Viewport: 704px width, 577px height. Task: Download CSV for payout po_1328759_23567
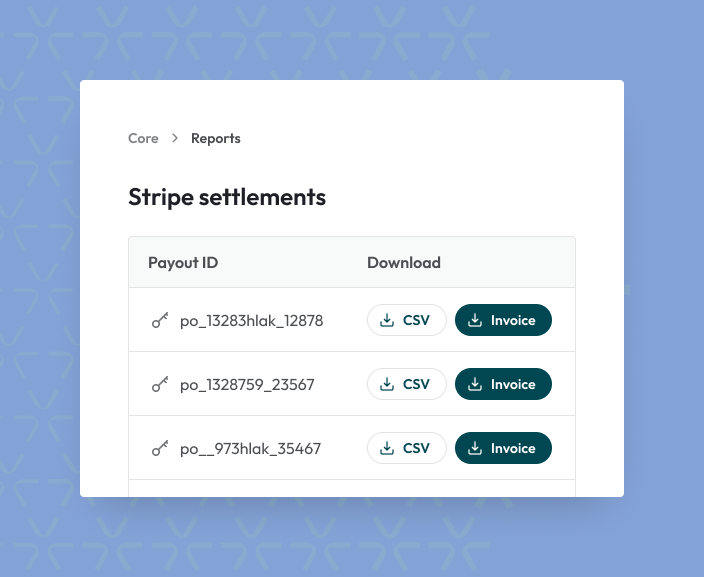coord(406,385)
